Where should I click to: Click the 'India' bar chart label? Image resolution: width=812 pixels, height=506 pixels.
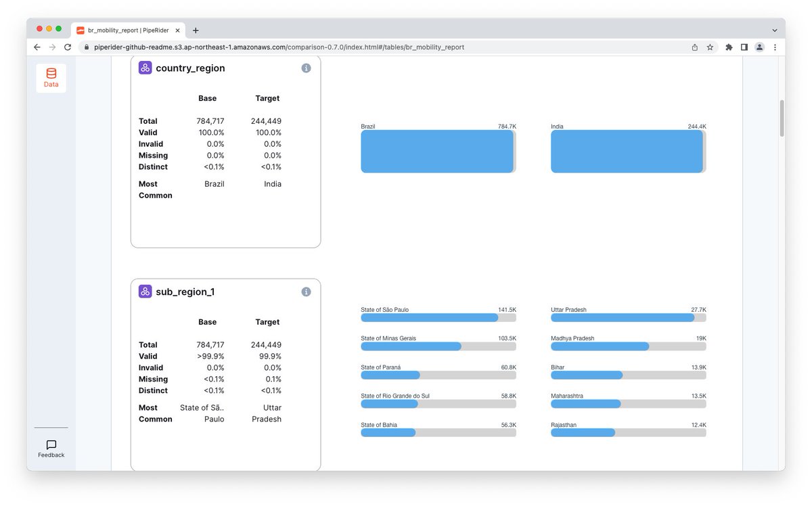tap(557, 127)
